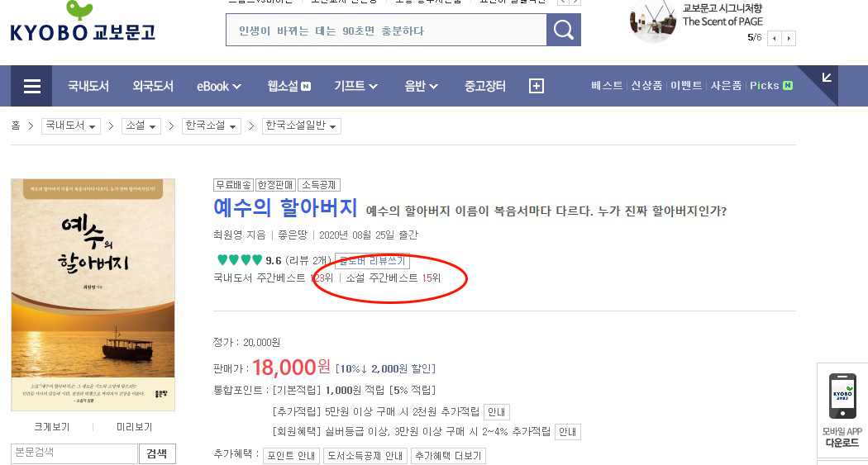Go to 이벤트 page
868x465 pixels.
point(686,86)
